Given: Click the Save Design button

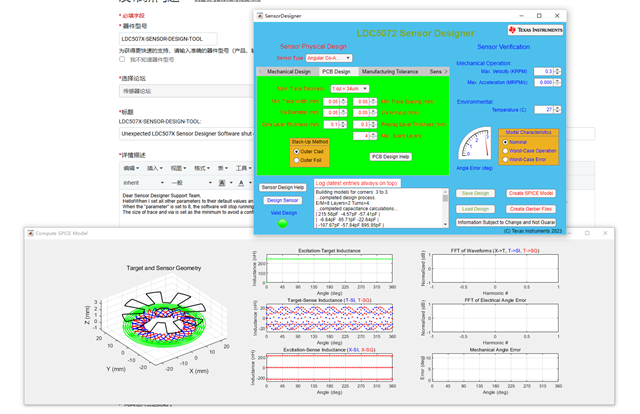Looking at the screenshot, I should click(475, 194).
